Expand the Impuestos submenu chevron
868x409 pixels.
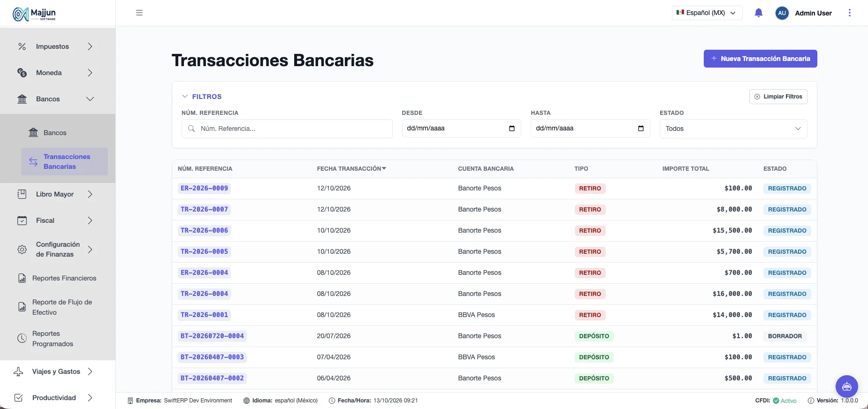click(x=90, y=46)
